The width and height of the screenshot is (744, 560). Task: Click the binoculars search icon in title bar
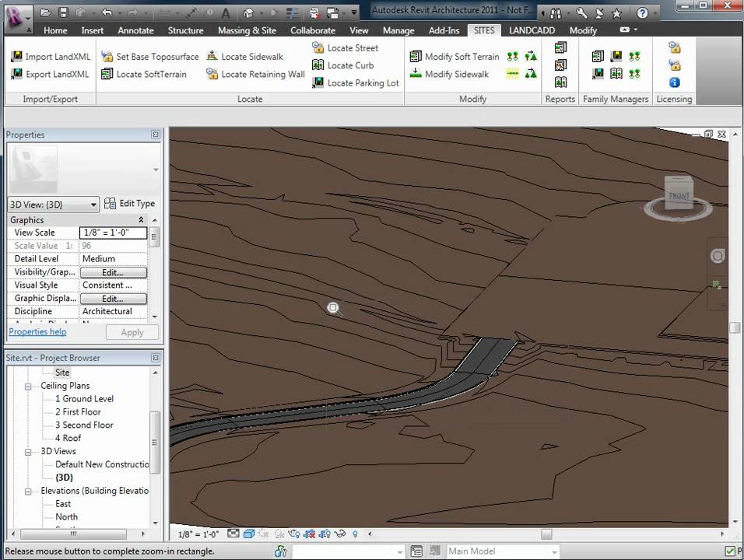(x=556, y=13)
